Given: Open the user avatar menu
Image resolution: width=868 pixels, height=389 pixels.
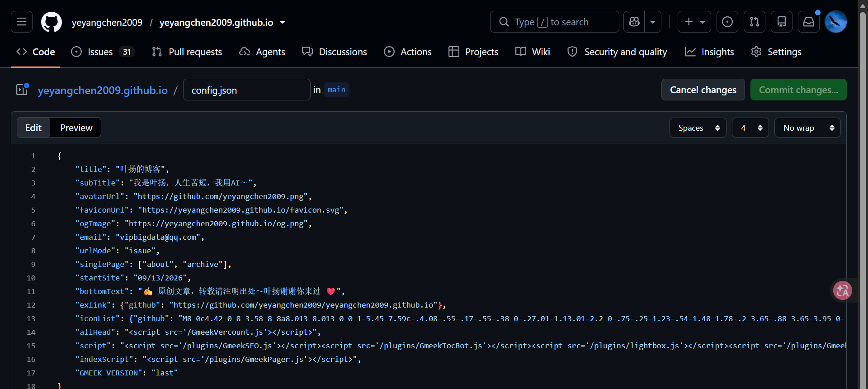Looking at the screenshot, I should 836,22.
